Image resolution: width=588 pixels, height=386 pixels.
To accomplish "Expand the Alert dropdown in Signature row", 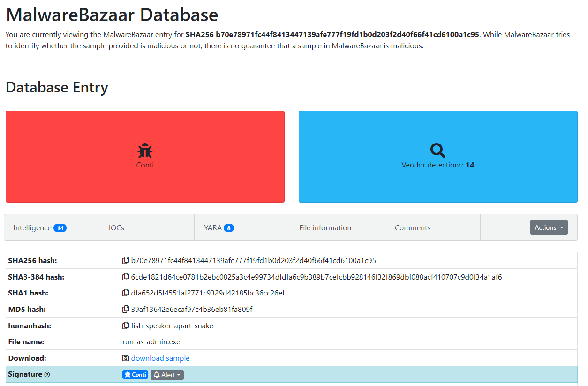I will click(167, 375).
